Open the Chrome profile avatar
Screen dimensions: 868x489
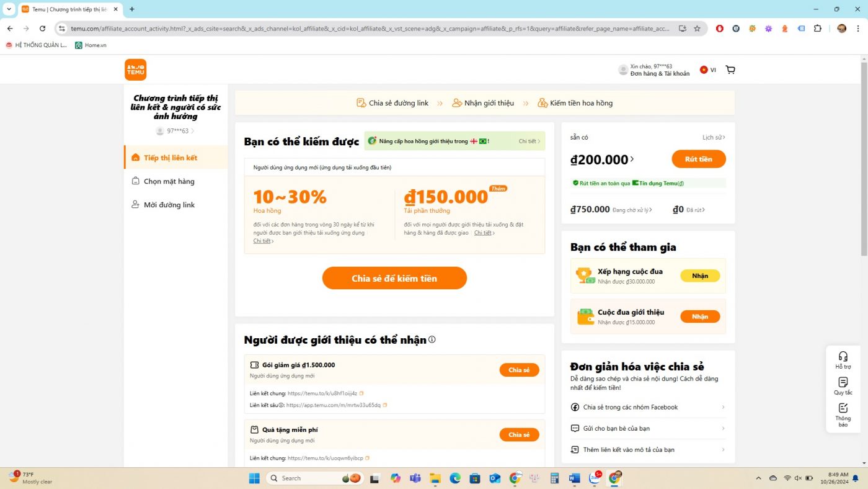841,29
